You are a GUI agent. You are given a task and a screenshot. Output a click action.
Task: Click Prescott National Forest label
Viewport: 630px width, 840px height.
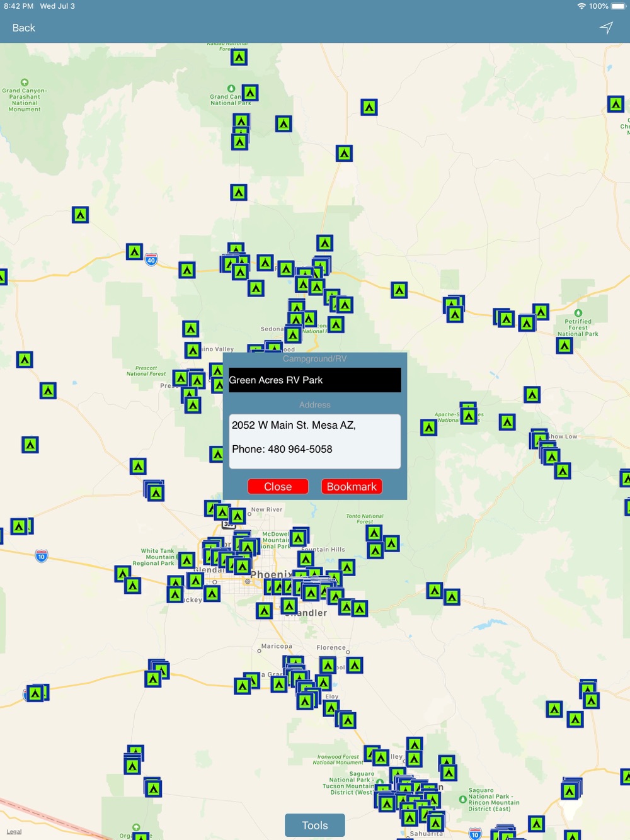click(146, 371)
